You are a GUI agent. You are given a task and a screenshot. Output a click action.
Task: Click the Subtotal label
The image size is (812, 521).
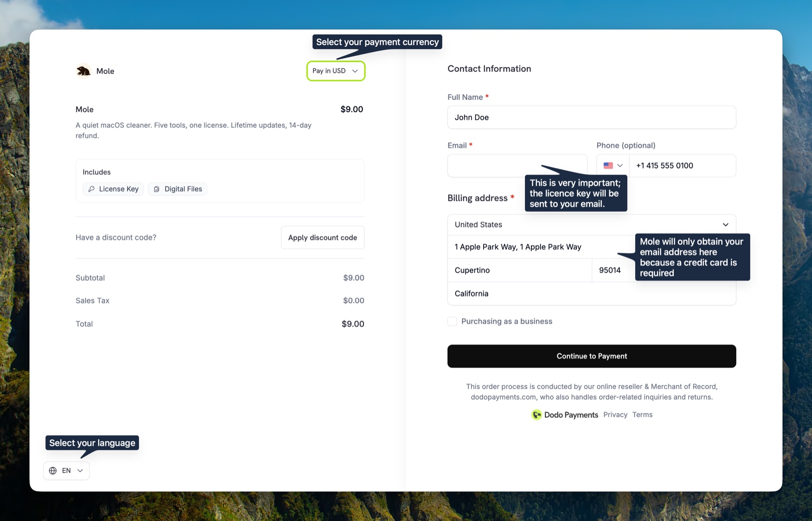tap(90, 278)
